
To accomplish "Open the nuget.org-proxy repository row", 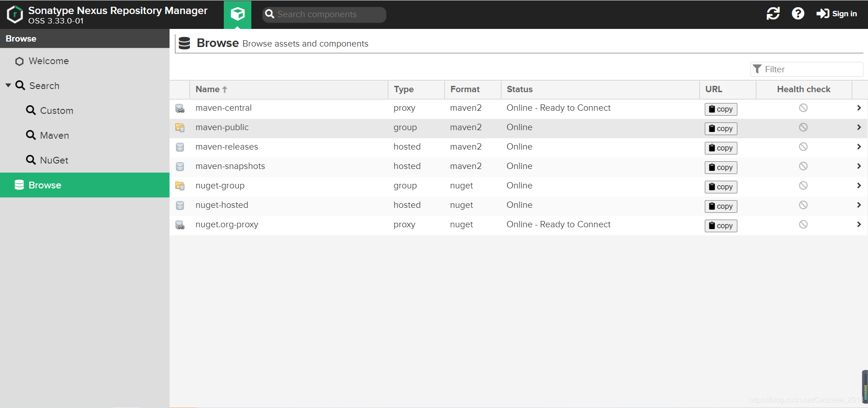I will point(519,225).
